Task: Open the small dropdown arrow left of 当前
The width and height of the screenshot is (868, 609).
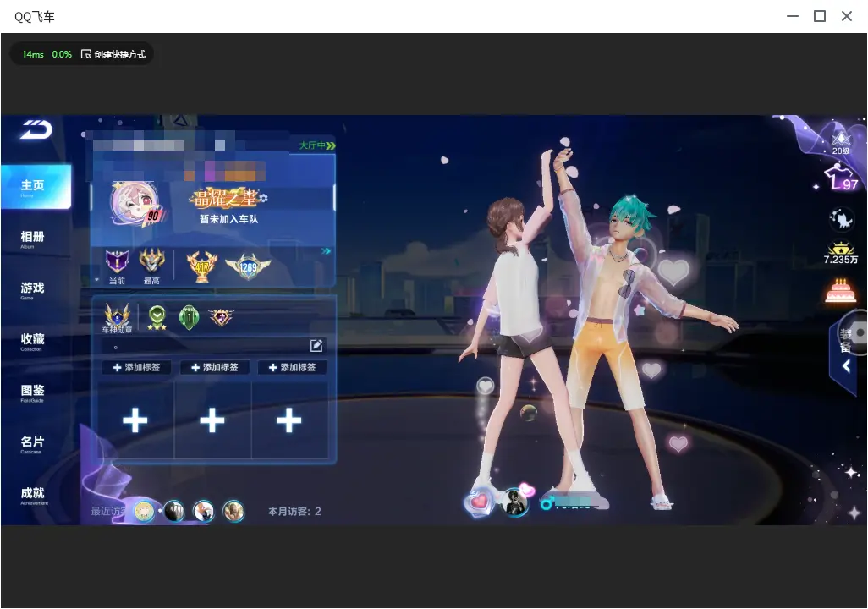Action: point(97,280)
